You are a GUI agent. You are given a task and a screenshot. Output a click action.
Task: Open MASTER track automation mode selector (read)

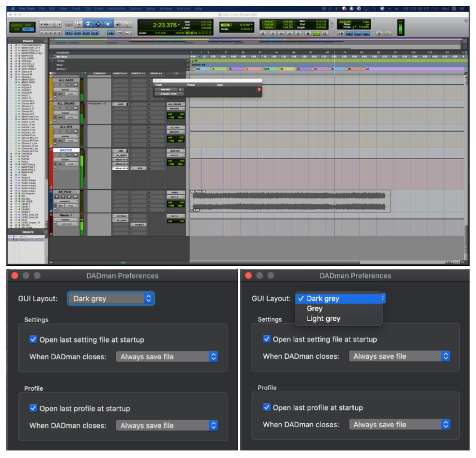71,164
